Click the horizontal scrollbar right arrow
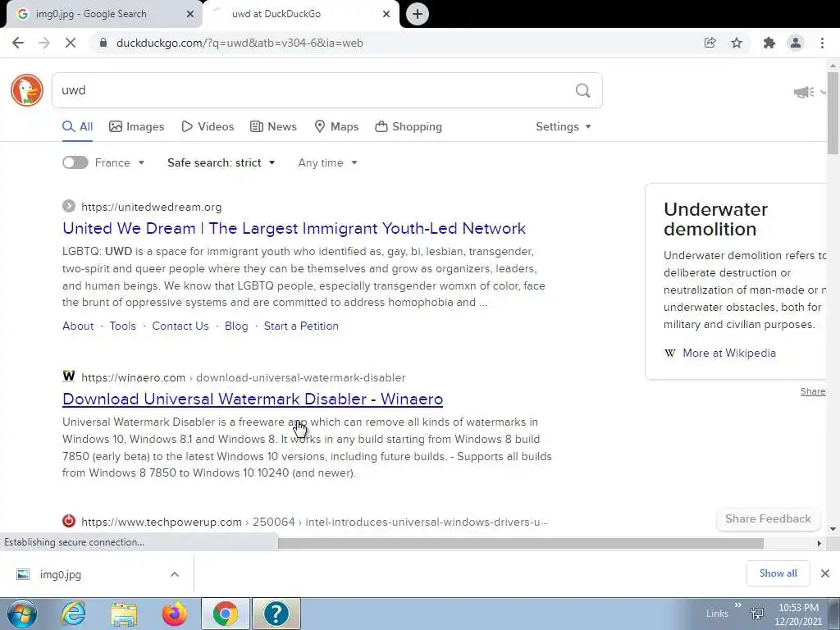840x630 pixels. 819,543
